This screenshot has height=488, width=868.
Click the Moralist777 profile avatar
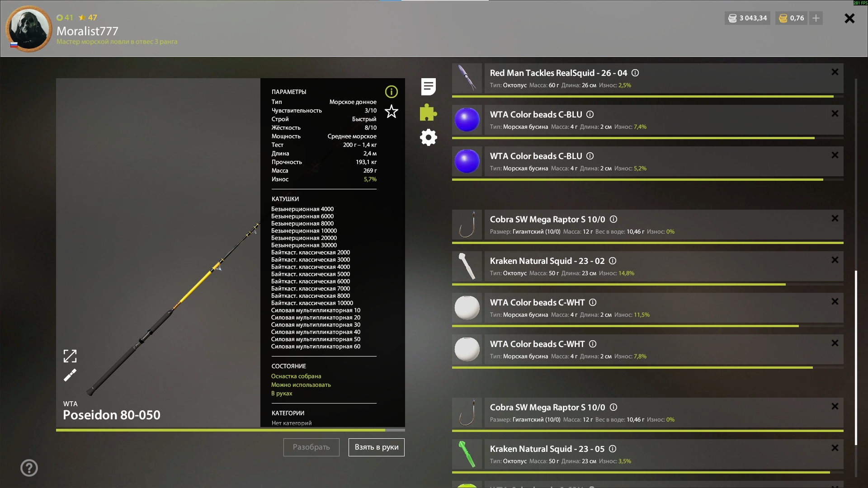point(29,28)
